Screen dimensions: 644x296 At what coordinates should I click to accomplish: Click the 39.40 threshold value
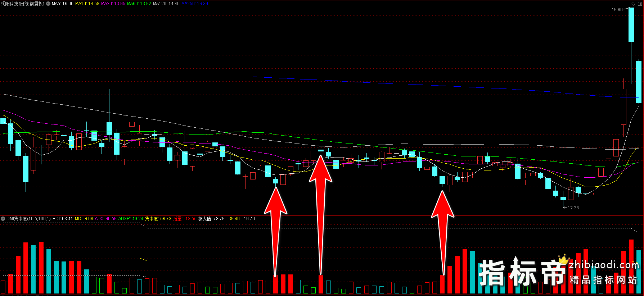tap(234, 219)
